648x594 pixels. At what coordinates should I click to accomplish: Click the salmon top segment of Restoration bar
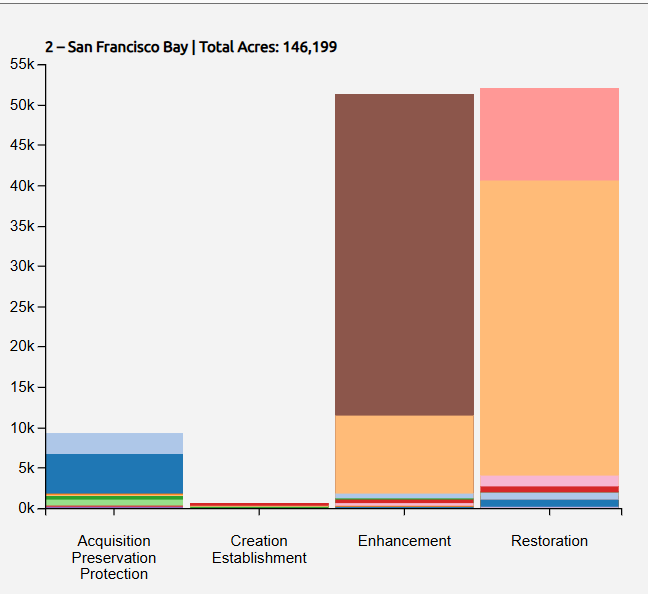click(x=549, y=134)
